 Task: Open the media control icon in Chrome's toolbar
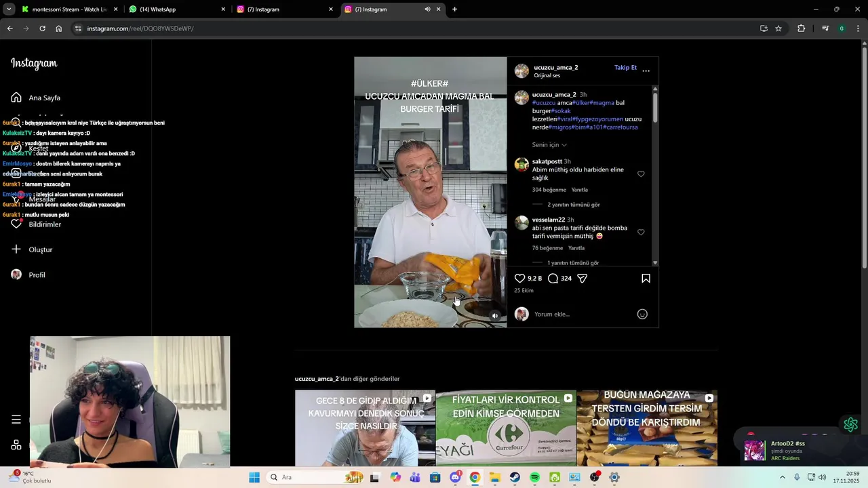click(x=825, y=28)
